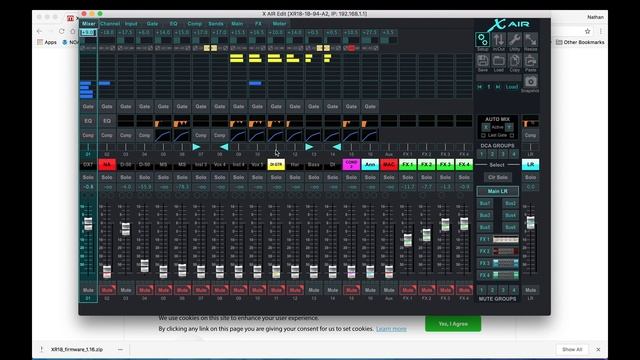
Task: Click the Paste icon
Action: click(530, 62)
